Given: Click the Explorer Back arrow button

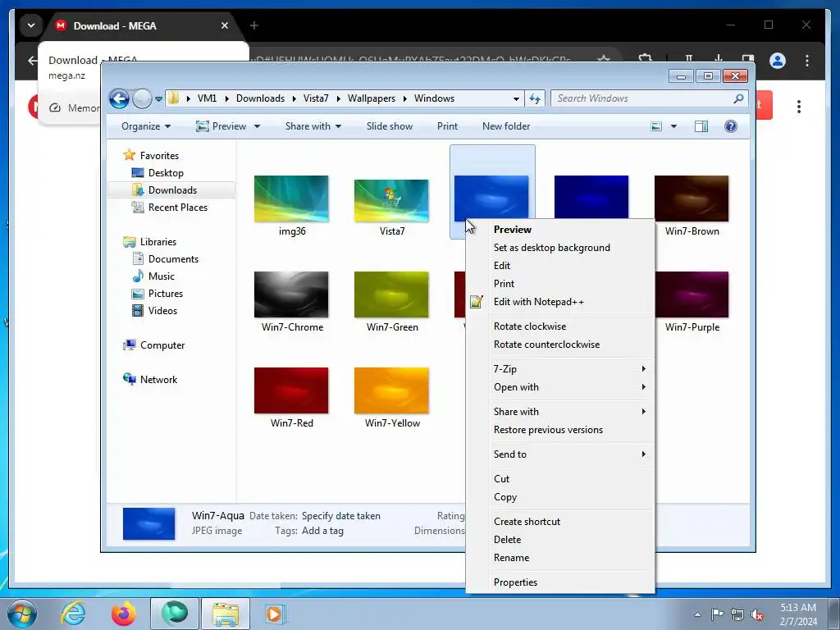Looking at the screenshot, I should pos(119,98).
